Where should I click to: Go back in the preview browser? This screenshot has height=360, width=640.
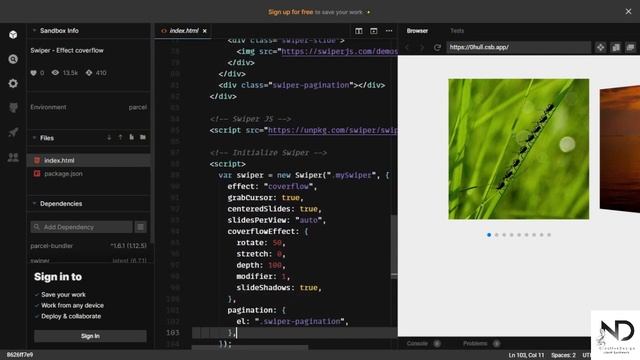(407, 47)
